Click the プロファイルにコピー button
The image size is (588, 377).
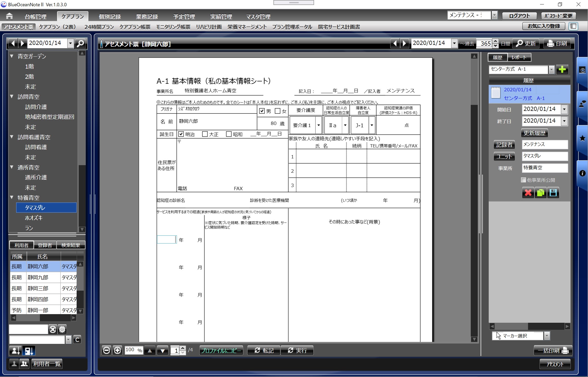click(x=221, y=350)
